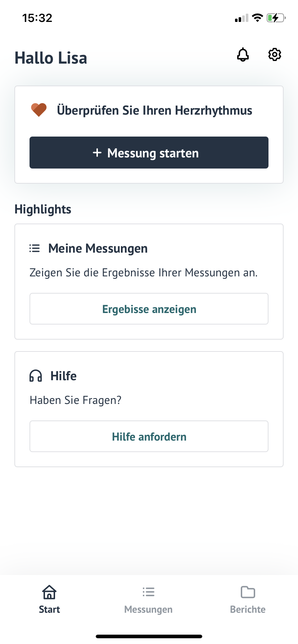Tap the Meine Messungen heading

[98, 248]
